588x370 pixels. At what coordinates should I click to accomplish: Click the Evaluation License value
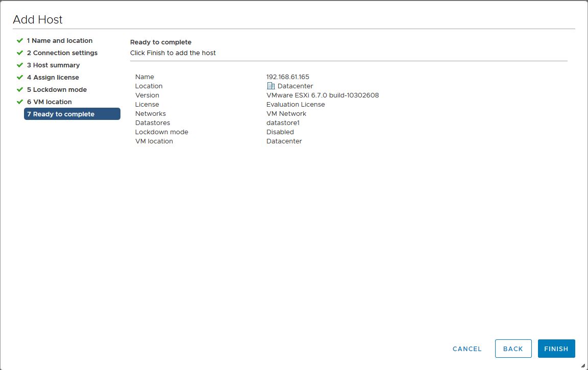coord(296,105)
